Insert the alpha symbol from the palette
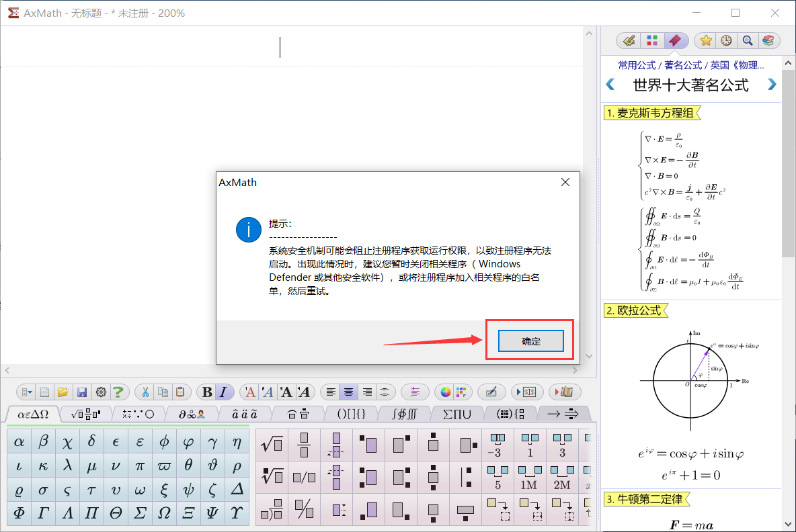796x532 pixels. 19,441
